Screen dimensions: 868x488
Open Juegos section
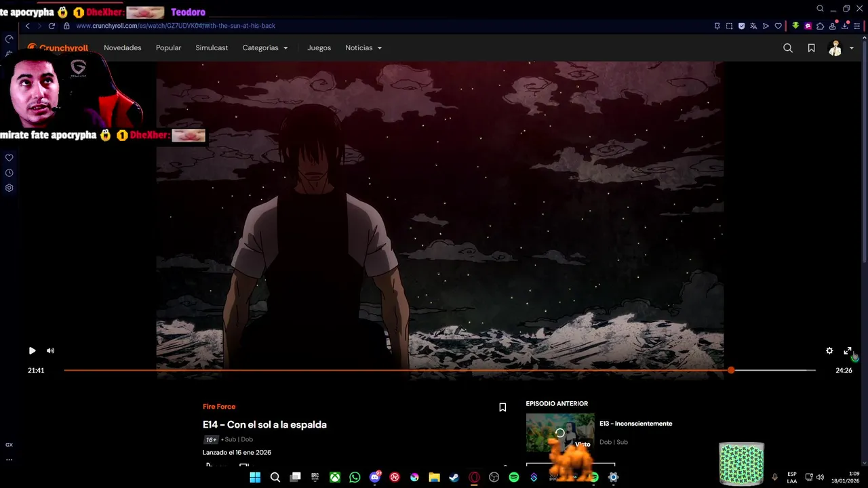click(x=319, y=48)
